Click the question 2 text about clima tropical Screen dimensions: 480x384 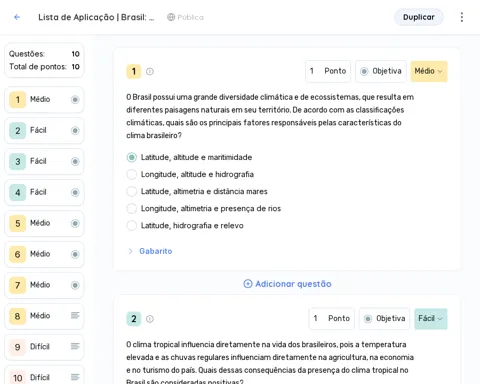pyautogui.click(x=270, y=363)
